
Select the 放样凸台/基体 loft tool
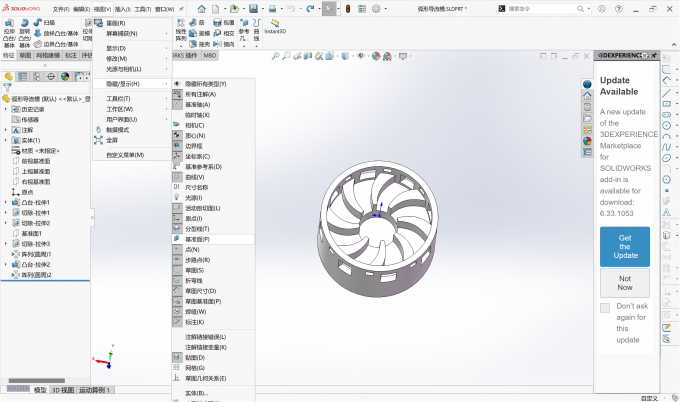[56, 33]
